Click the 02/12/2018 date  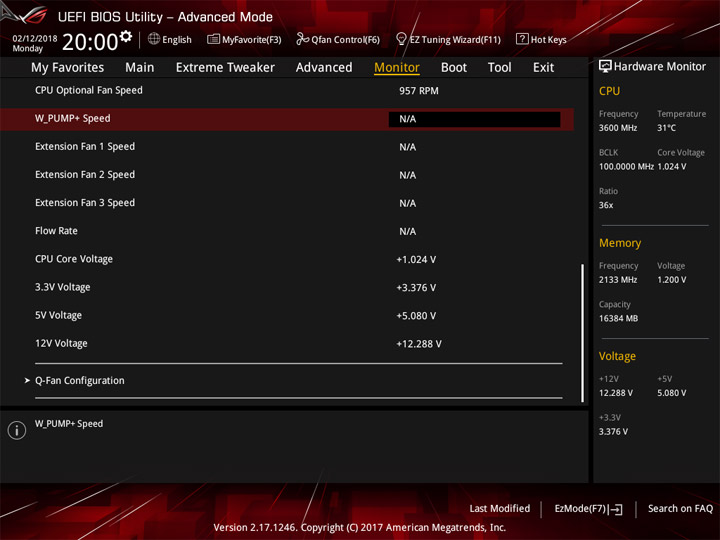point(34,38)
